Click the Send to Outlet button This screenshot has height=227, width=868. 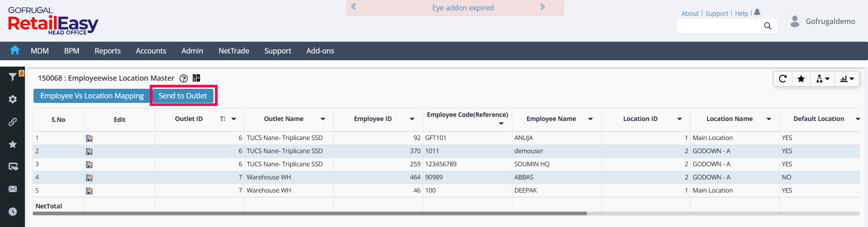[183, 96]
